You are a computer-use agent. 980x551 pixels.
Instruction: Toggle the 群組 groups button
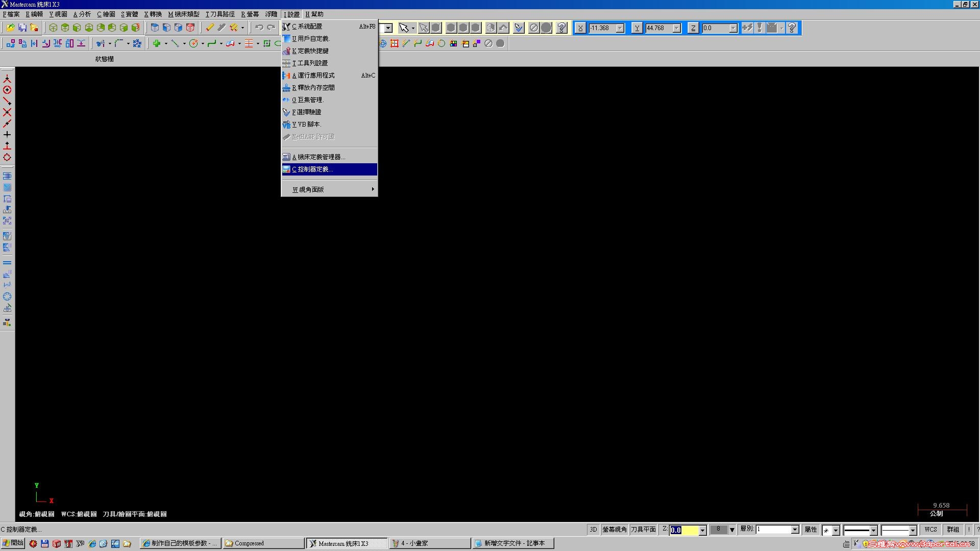tap(952, 530)
